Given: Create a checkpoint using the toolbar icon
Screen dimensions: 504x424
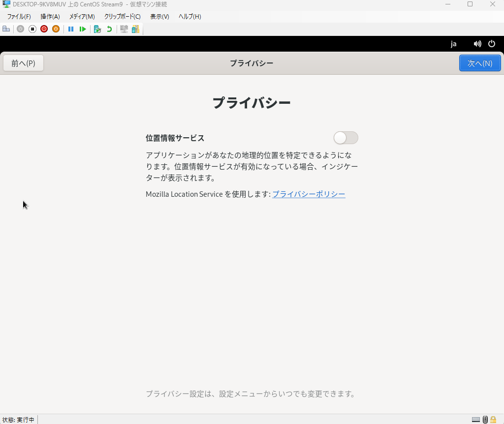Looking at the screenshot, I should click(97, 29).
